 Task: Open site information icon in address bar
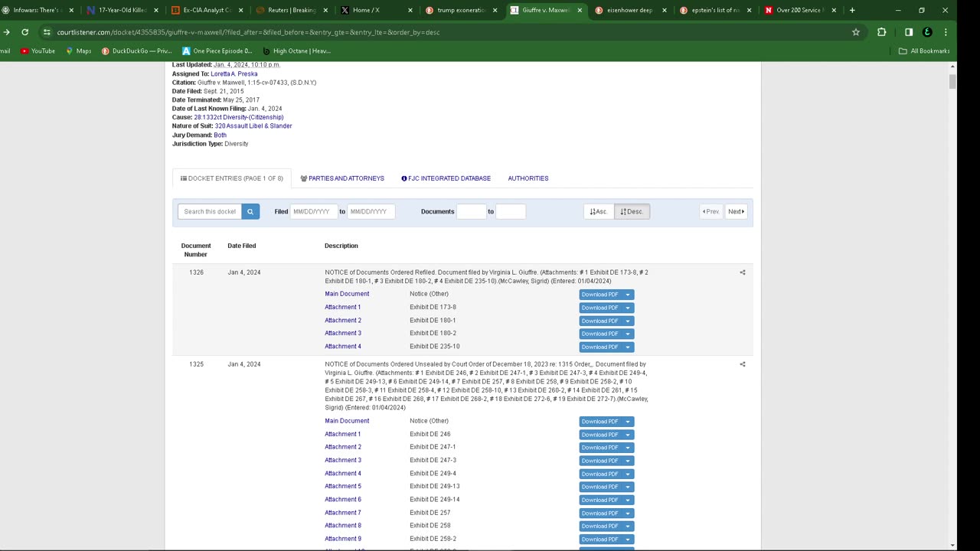click(x=47, y=32)
